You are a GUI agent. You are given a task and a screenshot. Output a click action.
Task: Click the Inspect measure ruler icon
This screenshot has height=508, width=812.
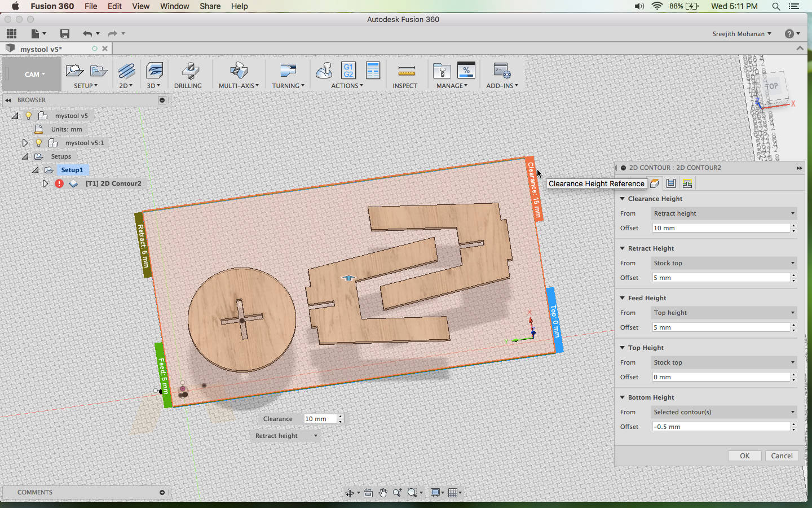pos(406,71)
